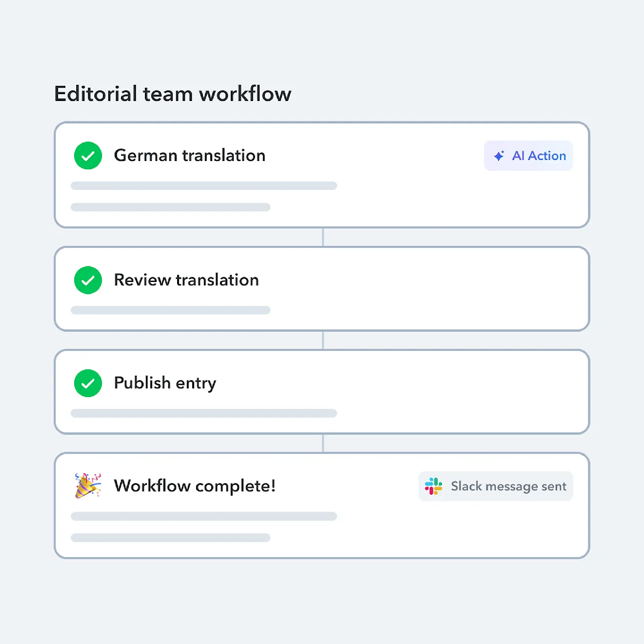Viewport: 644px width, 644px height.
Task: Click the party popper celebration icon
Action: pos(88,485)
